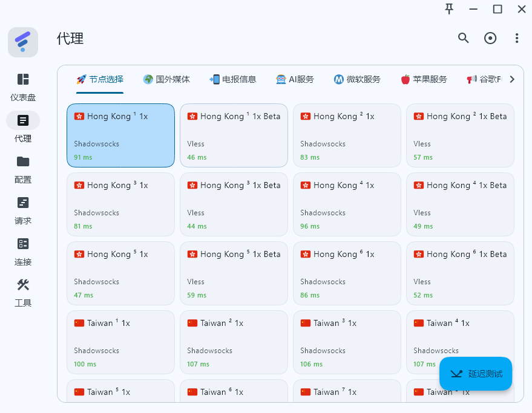Run the 延迟测试 latency test button
Screen dimensions: 532x413
pos(476,374)
